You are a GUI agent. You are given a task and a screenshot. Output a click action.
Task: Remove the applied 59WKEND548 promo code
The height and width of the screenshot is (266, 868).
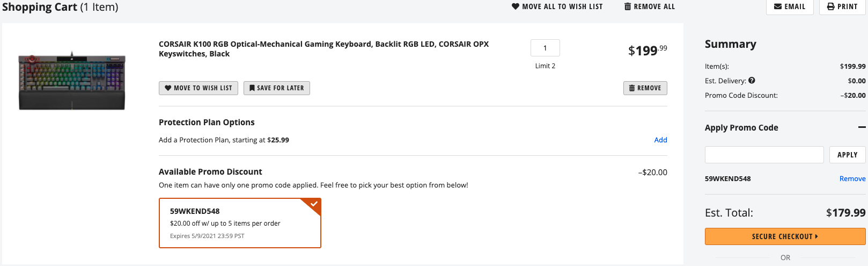tap(852, 179)
